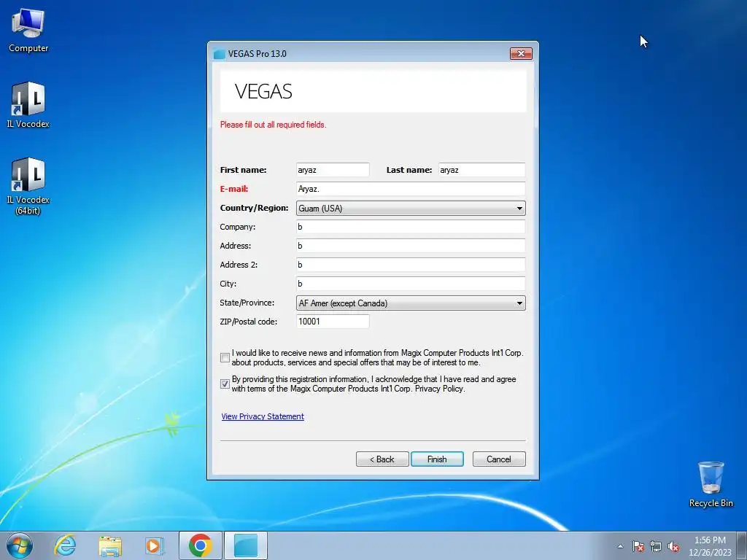Expand the Country/Region dropdown showing Guam (USA)

pyautogui.click(x=411, y=208)
